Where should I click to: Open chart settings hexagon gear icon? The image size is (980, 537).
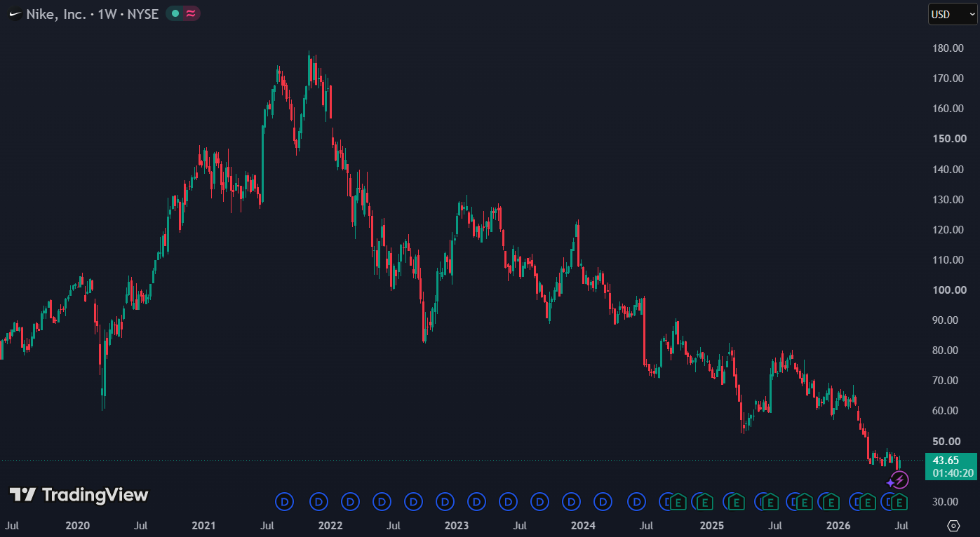[x=953, y=525]
